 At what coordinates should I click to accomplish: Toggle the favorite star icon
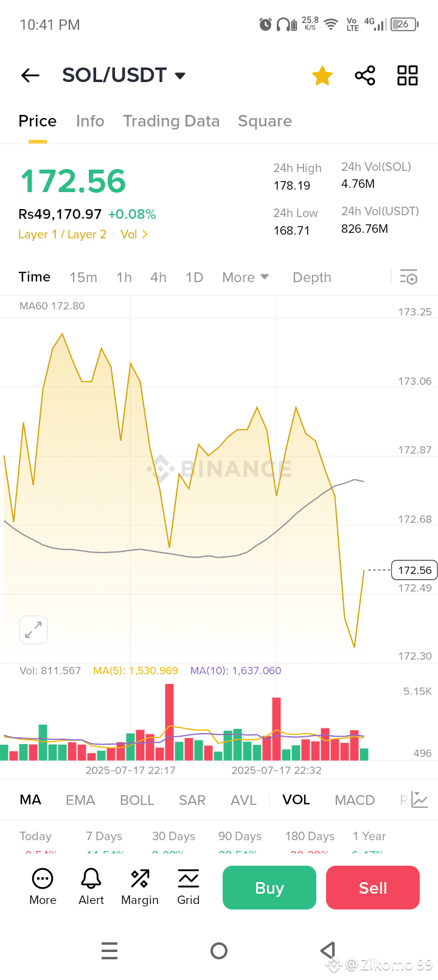[322, 76]
